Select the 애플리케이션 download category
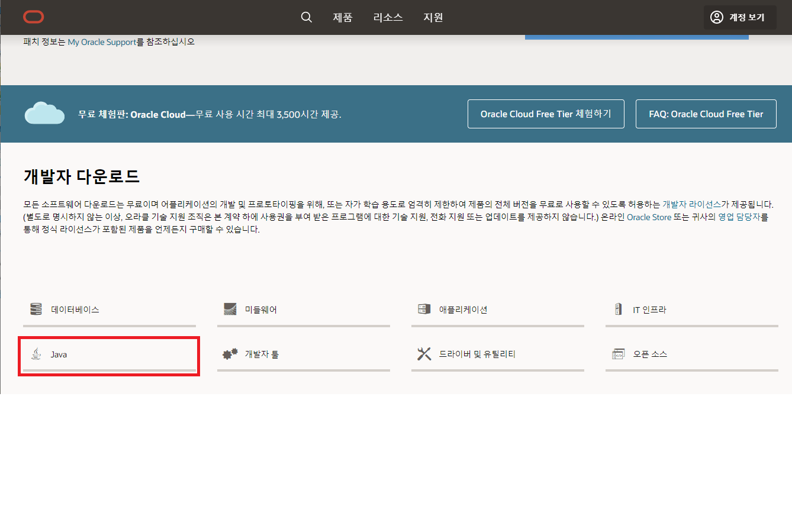This screenshot has width=792, height=532. (498, 312)
